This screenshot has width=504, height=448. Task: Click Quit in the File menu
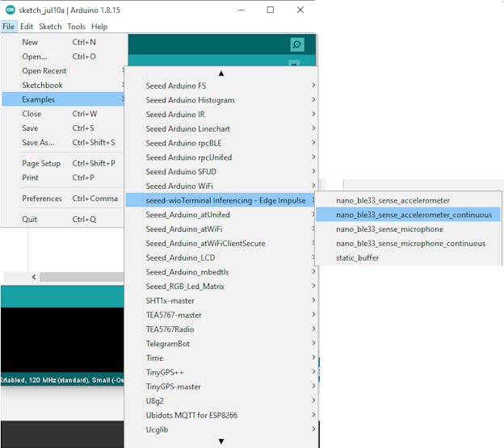coord(30,220)
